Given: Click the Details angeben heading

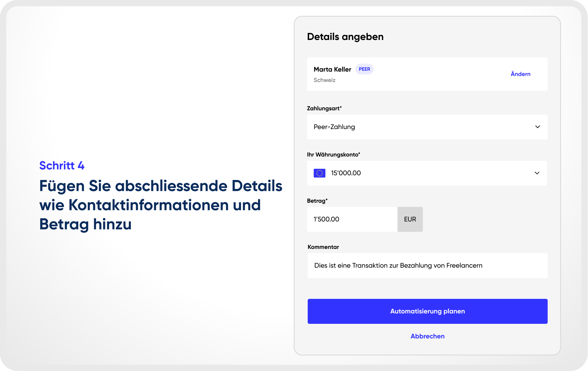Looking at the screenshot, I should [345, 36].
